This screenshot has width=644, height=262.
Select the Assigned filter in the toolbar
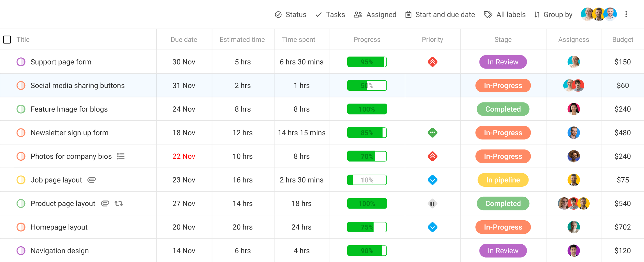375,15
